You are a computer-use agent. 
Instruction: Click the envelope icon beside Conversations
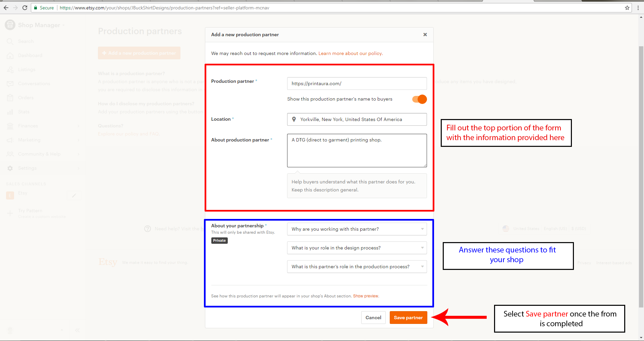pos(10,83)
